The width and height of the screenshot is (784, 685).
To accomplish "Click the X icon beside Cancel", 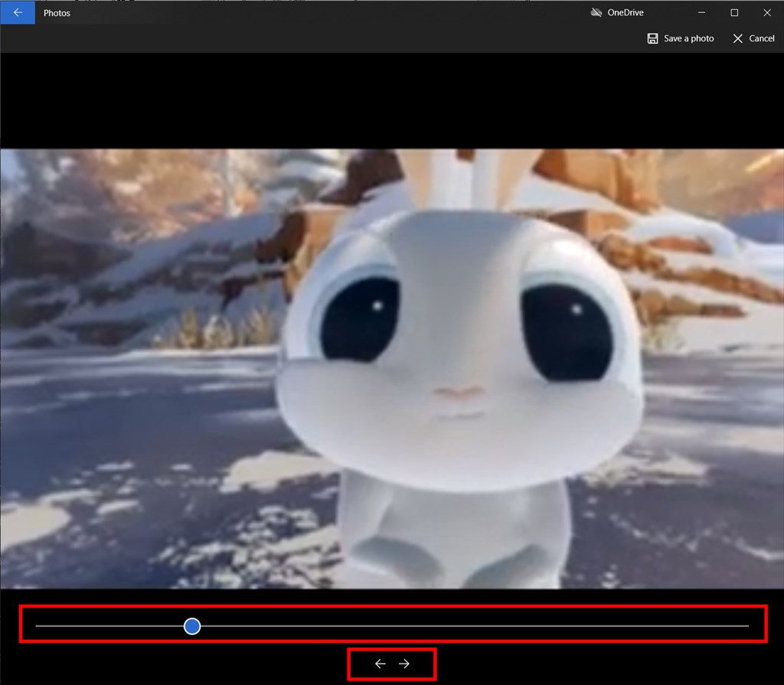I will click(x=737, y=38).
